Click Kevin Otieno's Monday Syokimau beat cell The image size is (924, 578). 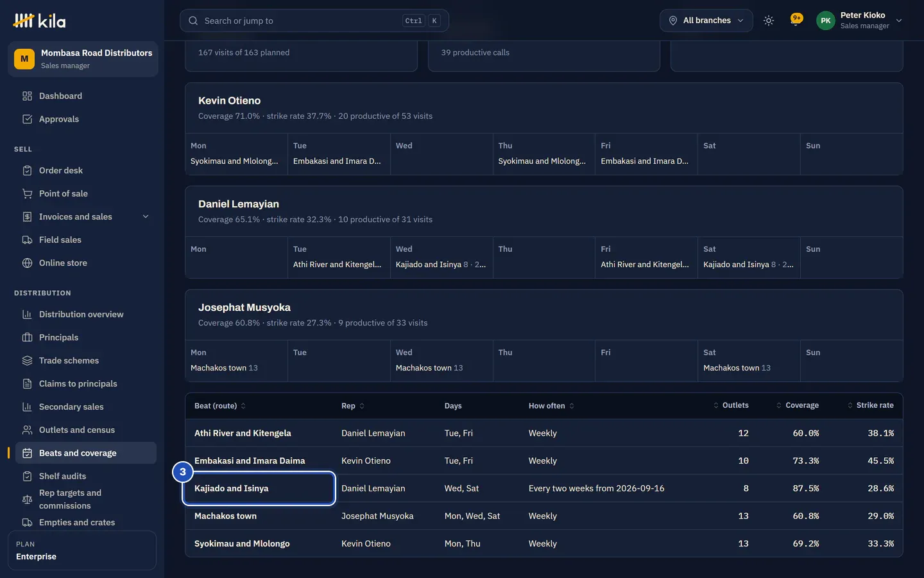click(x=237, y=154)
